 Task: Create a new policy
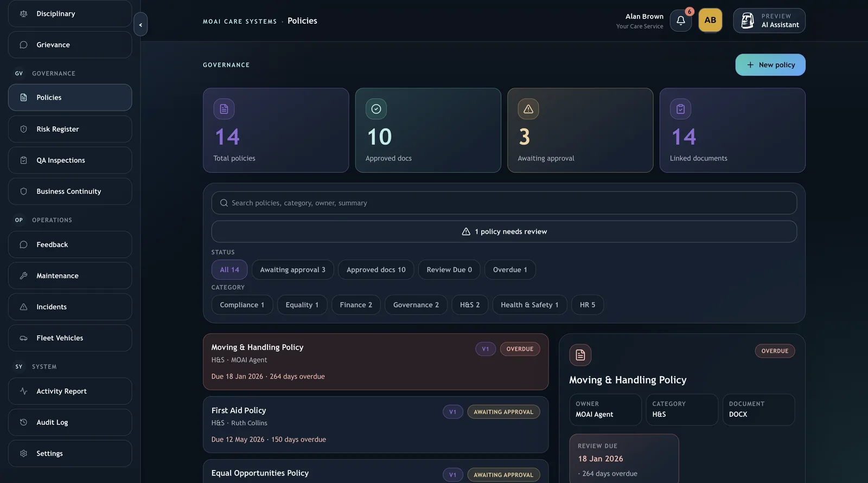[x=770, y=65]
